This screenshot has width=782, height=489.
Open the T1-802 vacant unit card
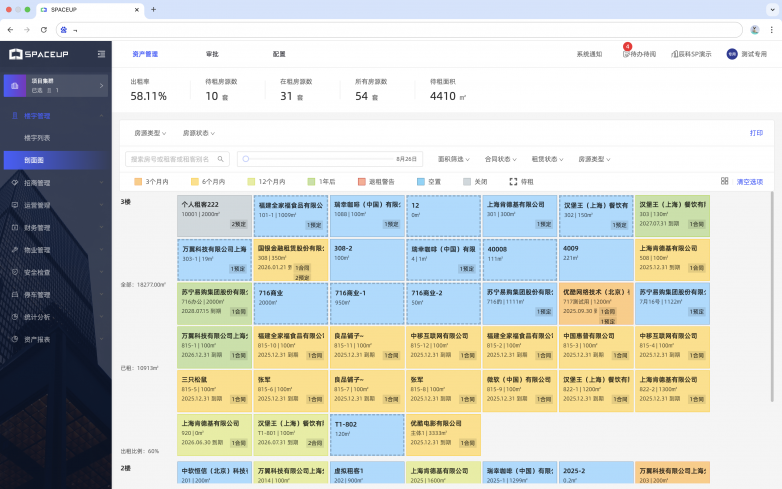[367, 435]
